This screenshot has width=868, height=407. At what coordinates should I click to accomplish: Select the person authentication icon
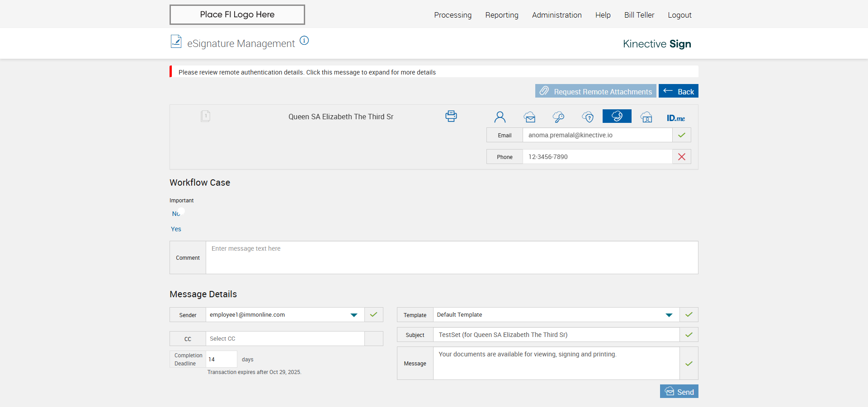tap(500, 117)
